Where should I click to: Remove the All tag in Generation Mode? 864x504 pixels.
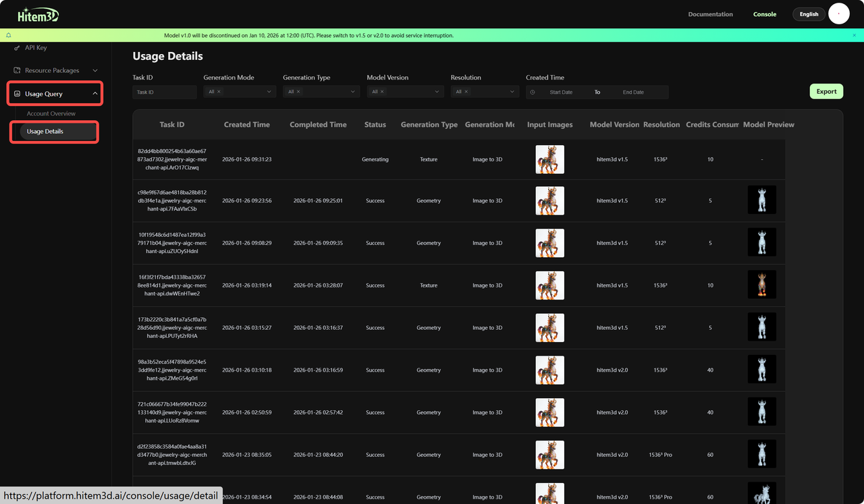(x=219, y=92)
